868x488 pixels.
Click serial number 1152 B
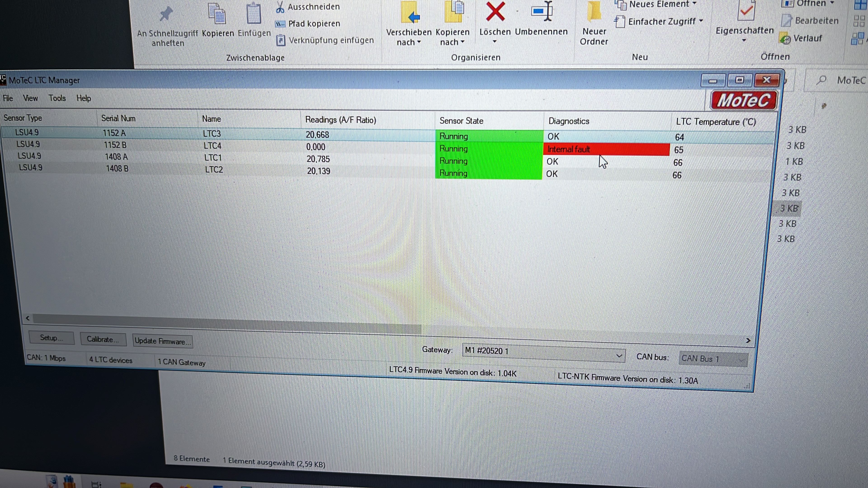pyautogui.click(x=115, y=145)
